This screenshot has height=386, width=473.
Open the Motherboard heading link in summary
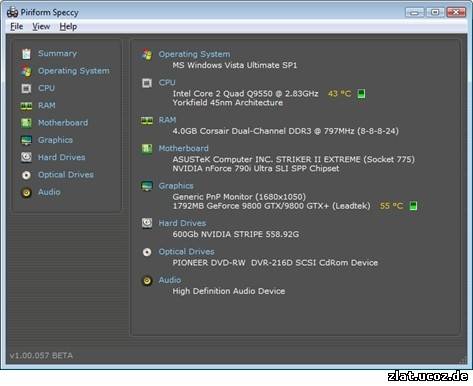(x=183, y=148)
